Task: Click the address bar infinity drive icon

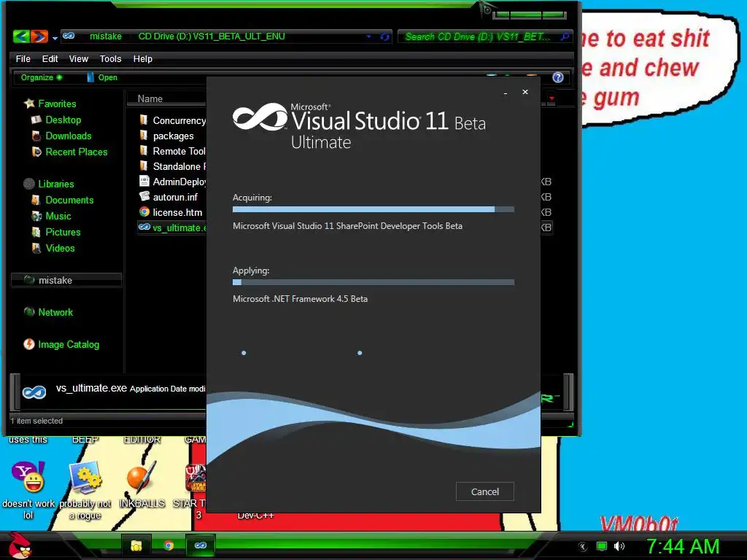Action: 69,36
